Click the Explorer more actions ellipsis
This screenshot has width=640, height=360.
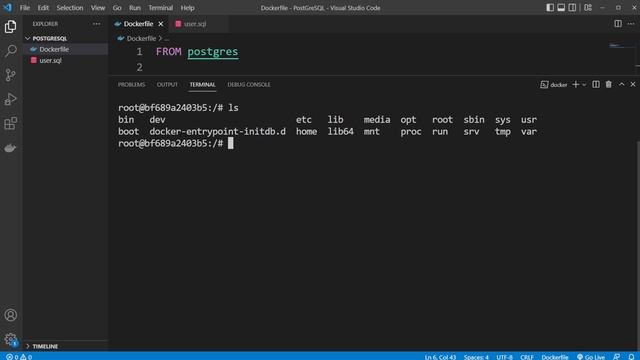click(x=96, y=24)
